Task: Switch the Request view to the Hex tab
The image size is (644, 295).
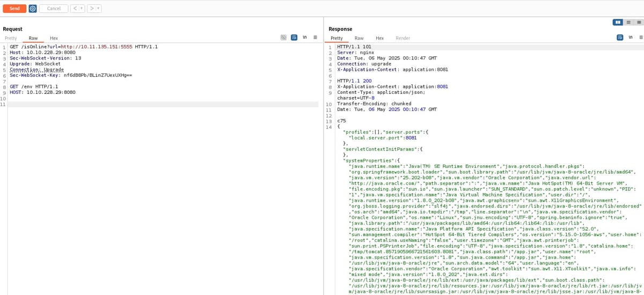Action: pyautogui.click(x=54, y=38)
